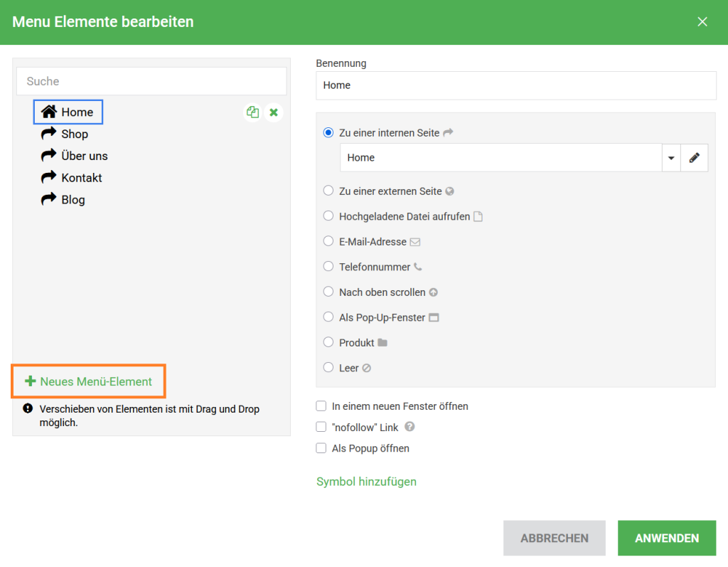Click the pencil edit icon beside Home page
The width and height of the screenshot is (728, 567).
694,158
